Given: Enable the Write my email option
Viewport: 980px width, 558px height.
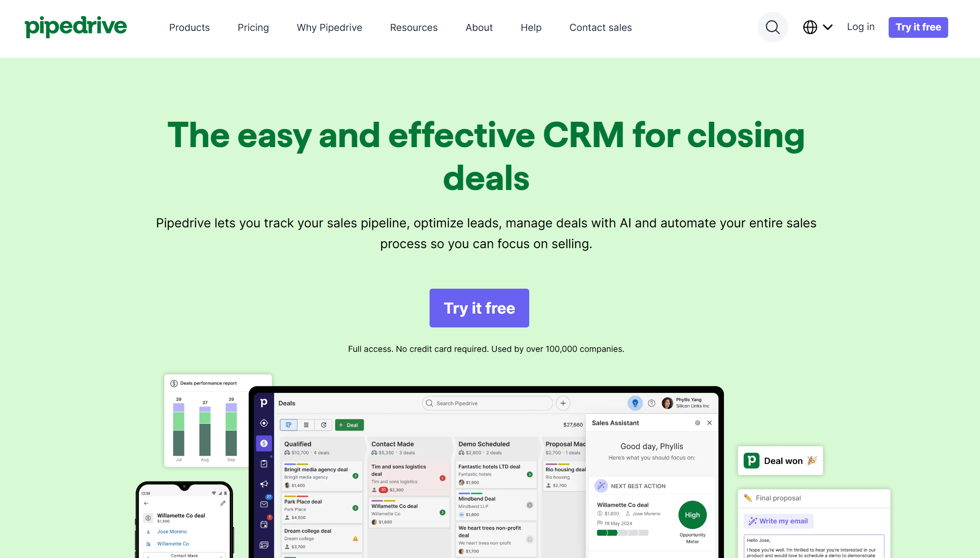Looking at the screenshot, I should pyautogui.click(x=779, y=520).
